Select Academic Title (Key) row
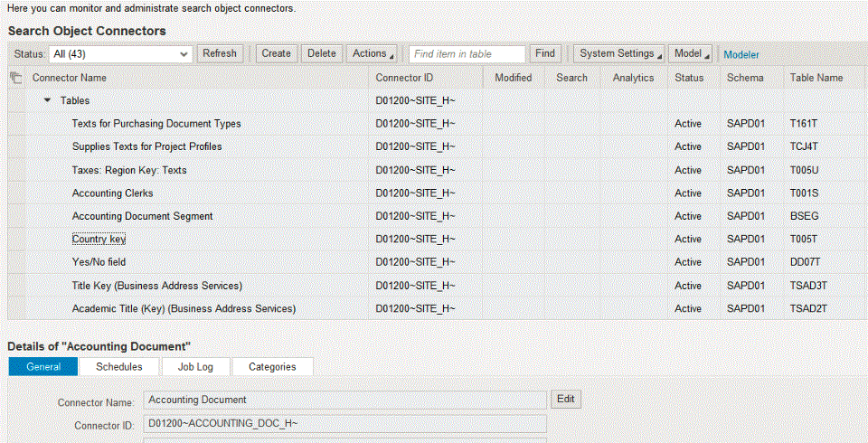 (x=438, y=308)
